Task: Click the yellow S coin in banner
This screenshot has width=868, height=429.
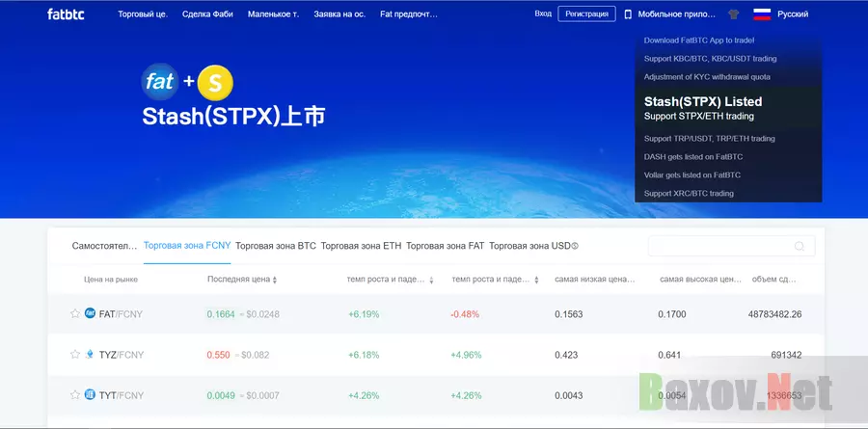Action: pos(215,83)
